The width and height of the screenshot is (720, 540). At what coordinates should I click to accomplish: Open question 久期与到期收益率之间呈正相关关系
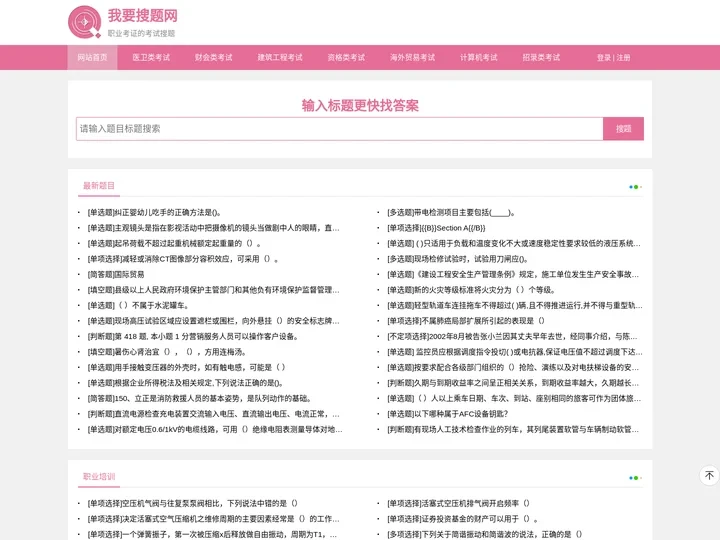513,383
